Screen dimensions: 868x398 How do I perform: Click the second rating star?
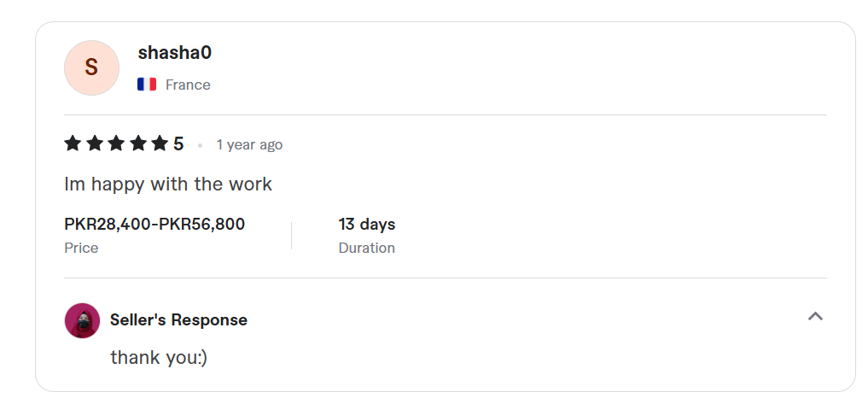95,143
